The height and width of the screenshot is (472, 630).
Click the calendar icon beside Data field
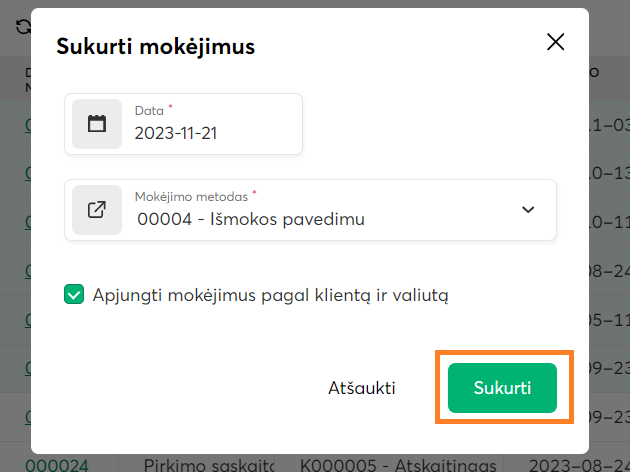(x=97, y=124)
